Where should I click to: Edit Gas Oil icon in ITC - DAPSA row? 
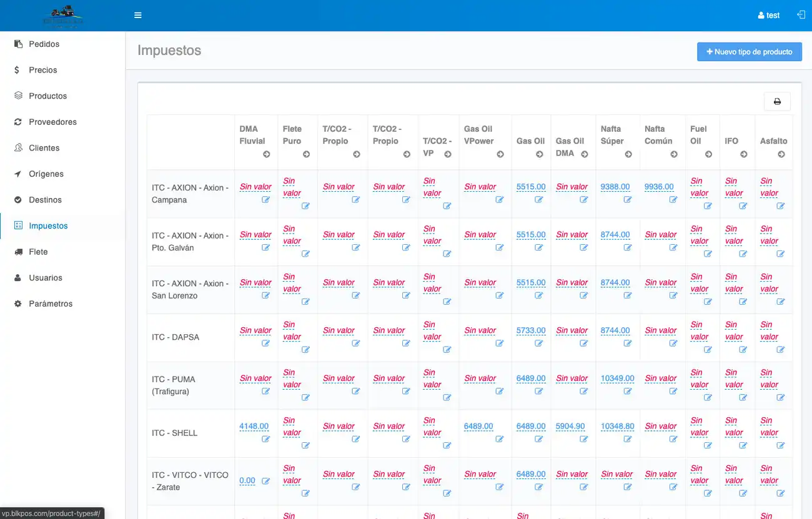click(539, 344)
